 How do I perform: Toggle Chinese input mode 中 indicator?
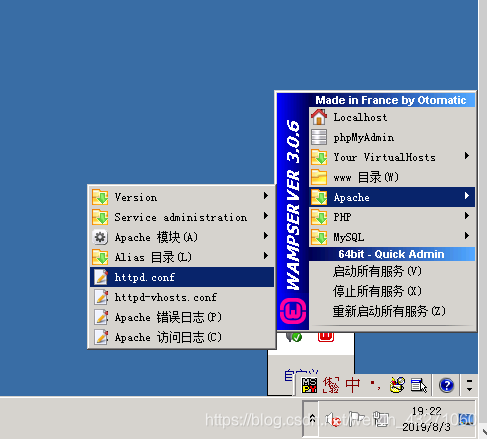(x=353, y=385)
